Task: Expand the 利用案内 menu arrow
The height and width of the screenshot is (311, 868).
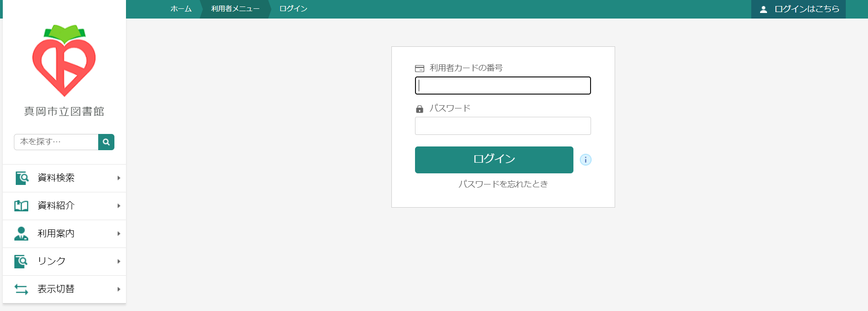Action: click(119, 234)
